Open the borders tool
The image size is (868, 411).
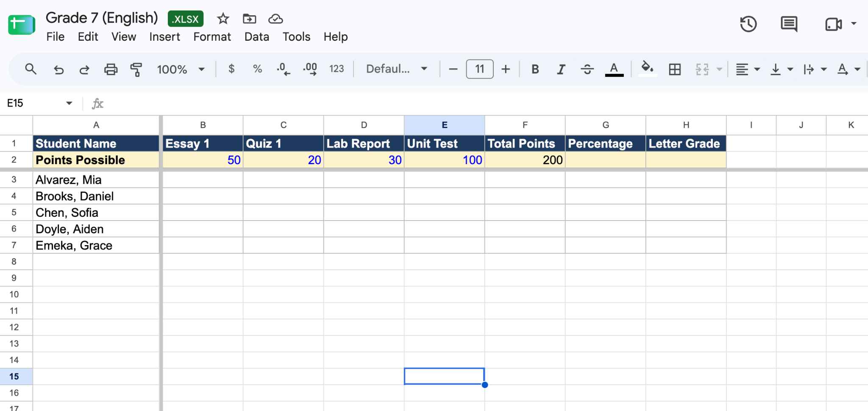(x=675, y=69)
